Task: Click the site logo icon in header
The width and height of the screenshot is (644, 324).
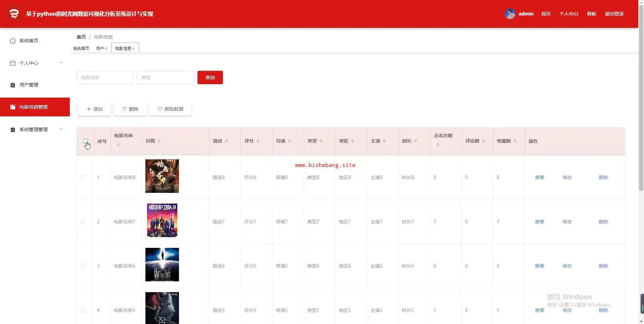Action: pos(14,14)
